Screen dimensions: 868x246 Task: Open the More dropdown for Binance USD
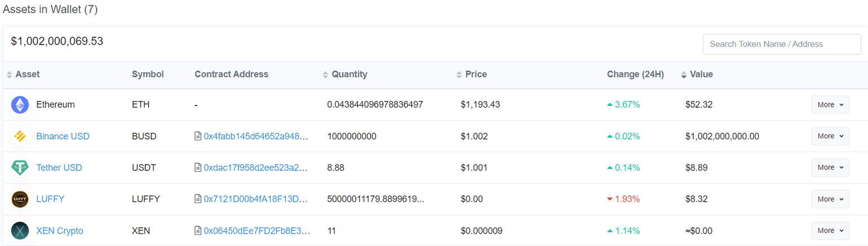click(830, 136)
